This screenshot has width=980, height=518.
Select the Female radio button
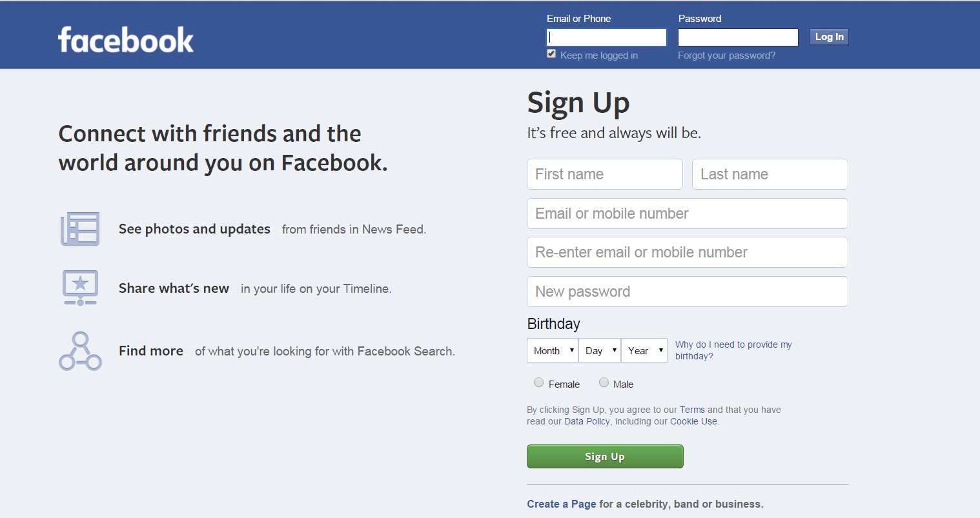coord(538,383)
